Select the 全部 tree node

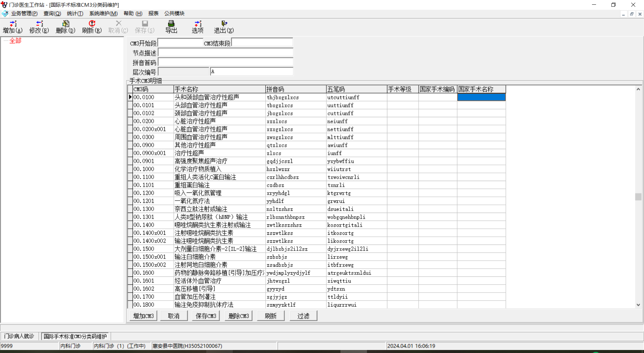(x=15, y=41)
